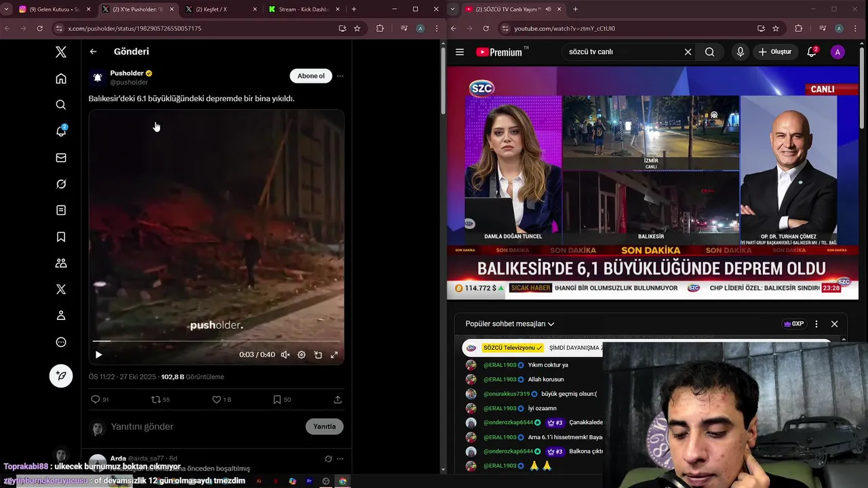Click the compose post feather button
Image resolution: width=868 pixels, height=488 pixels.
point(61,376)
